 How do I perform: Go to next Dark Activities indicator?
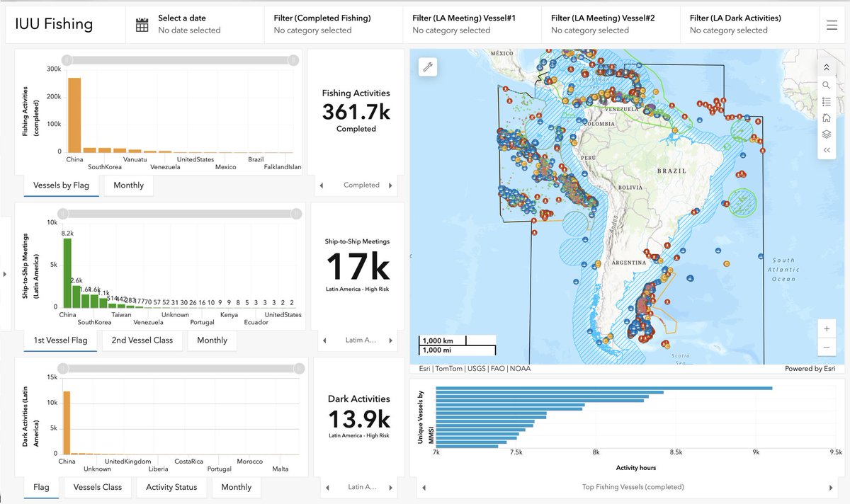tap(390, 487)
